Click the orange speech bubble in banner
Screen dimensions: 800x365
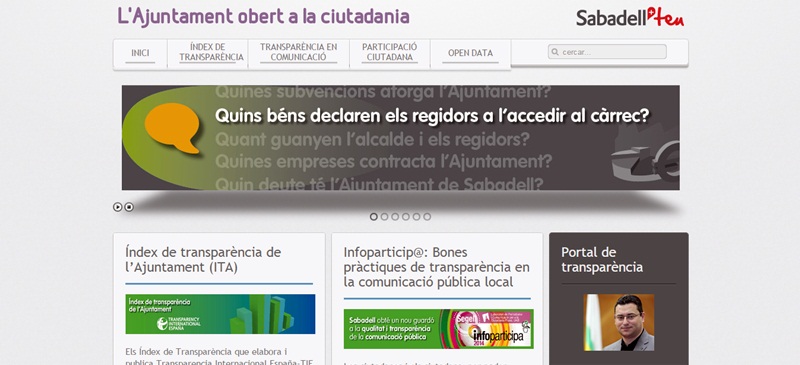pyautogui.click(x=172, y=127)
